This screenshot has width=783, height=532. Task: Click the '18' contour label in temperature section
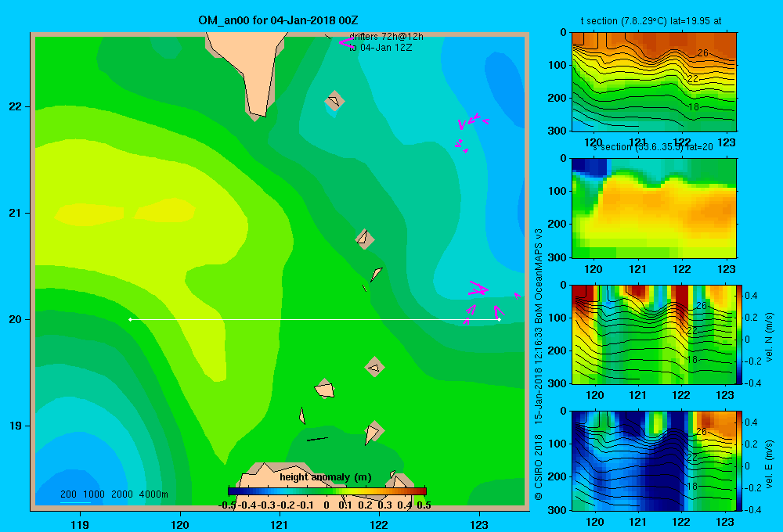pyautogui.click(x=693, y=107)
